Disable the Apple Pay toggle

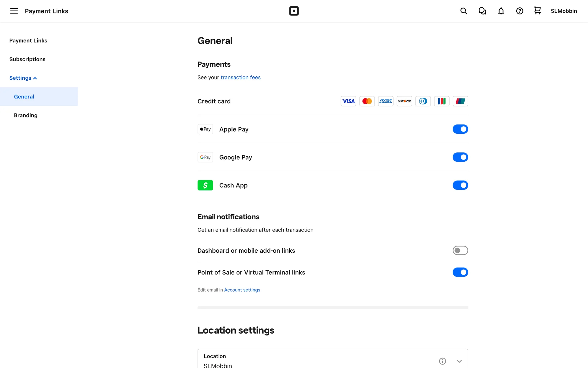tap(460, 129)
